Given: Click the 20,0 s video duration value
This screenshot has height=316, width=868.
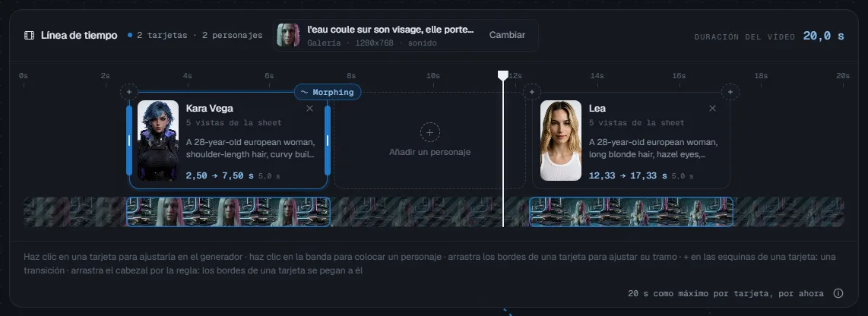Looking at the screenshot, I should (824, 36).
